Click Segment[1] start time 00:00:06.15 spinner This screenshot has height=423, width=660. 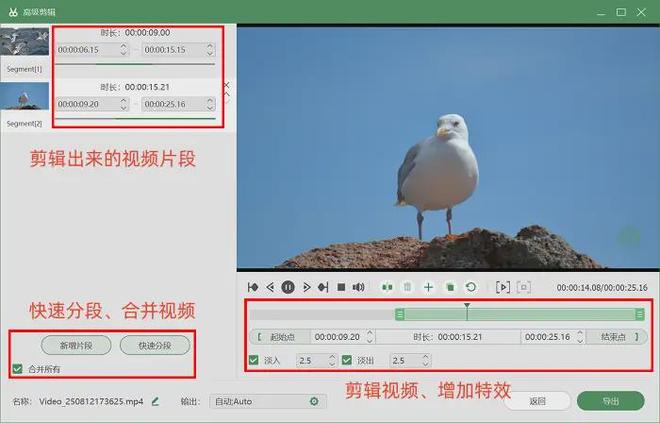pos(92,48)
